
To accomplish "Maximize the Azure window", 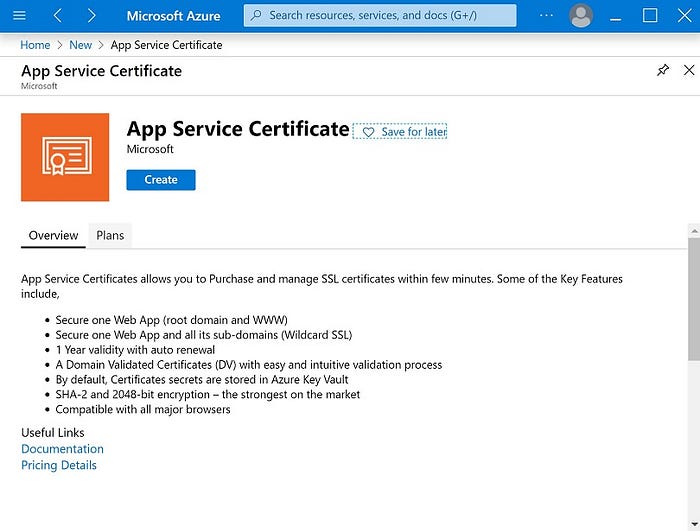I will [x=650, y=16].
